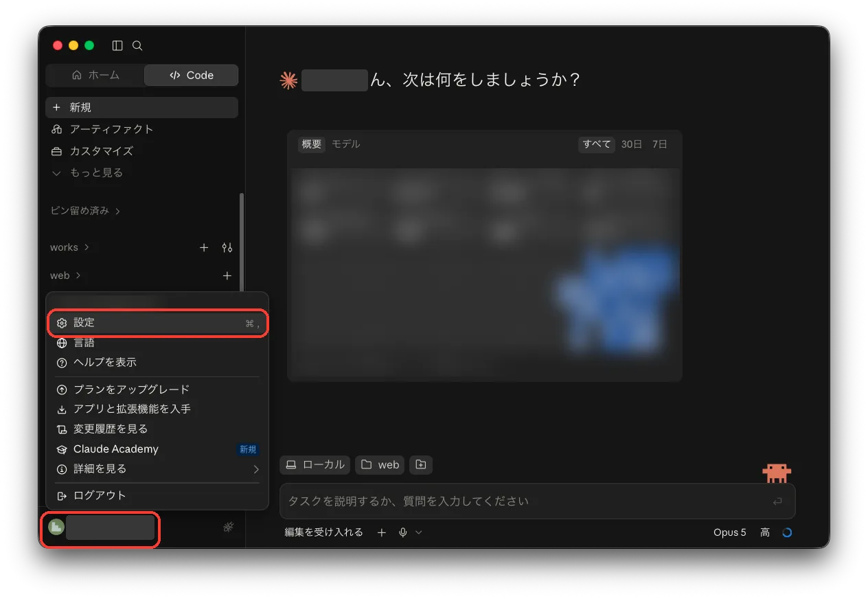868x599 pixels.
Task: Expand the 詳細を見る submenu
Action: click(x=157, y=469)
